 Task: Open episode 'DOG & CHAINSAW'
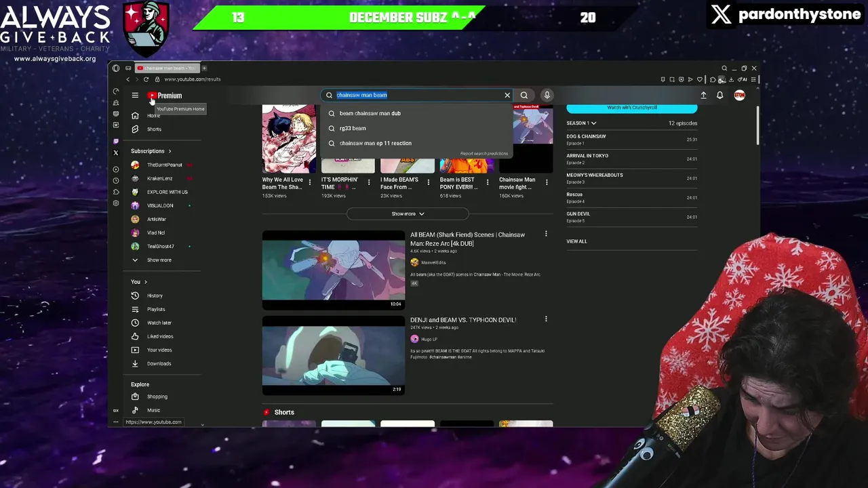(x=632, y=139)
